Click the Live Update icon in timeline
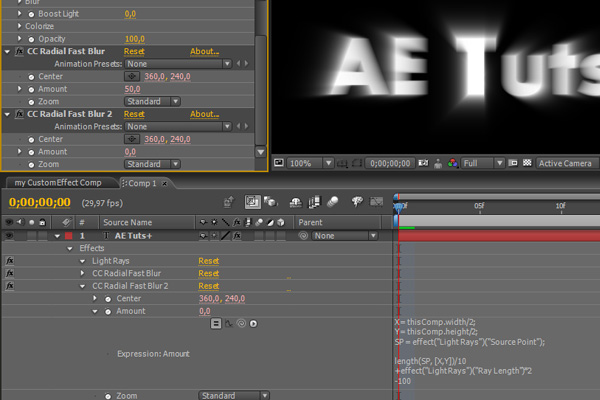The image size is (600, 400). (x=253, y=202)
